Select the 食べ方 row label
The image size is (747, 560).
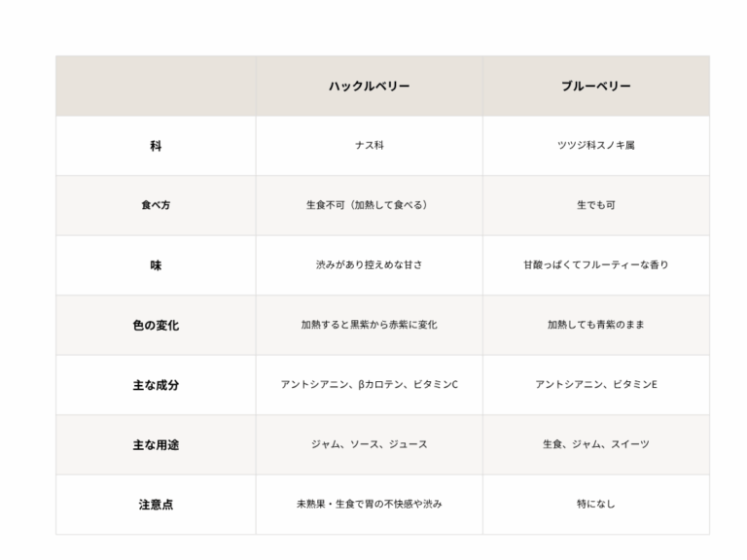[x=156, y=205]
